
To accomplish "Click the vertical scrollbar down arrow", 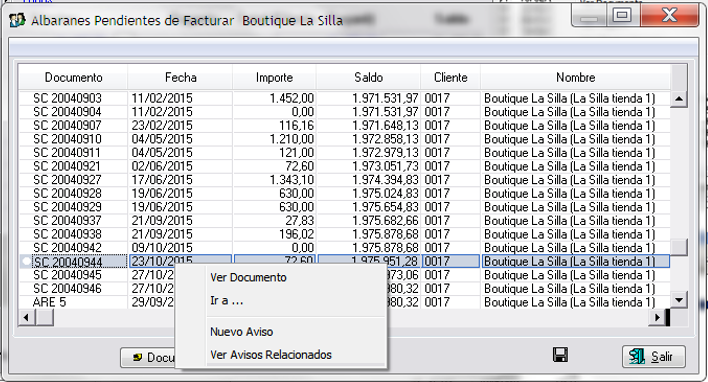I will pyautogui.click(x=679, y=300).
